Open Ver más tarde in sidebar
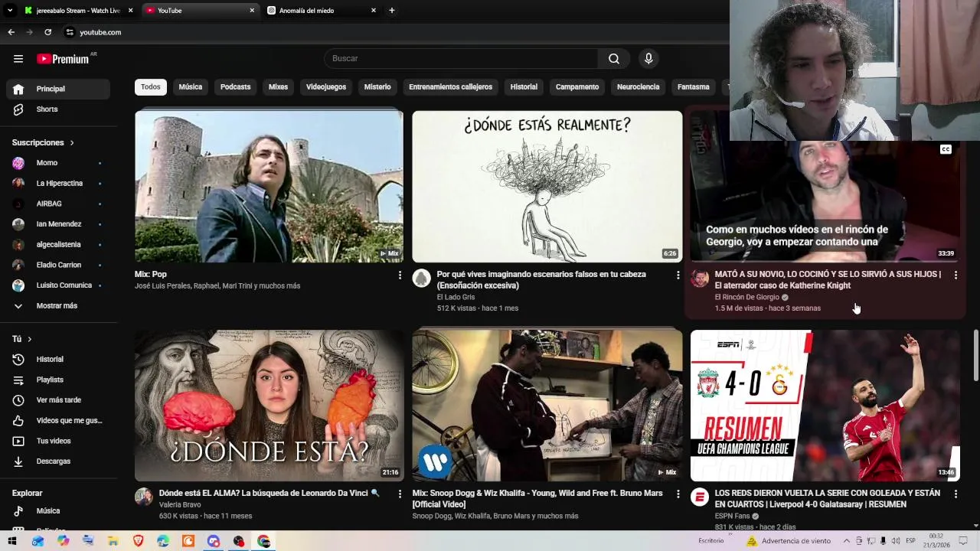The image size is (980, 551). pos(58,400)
